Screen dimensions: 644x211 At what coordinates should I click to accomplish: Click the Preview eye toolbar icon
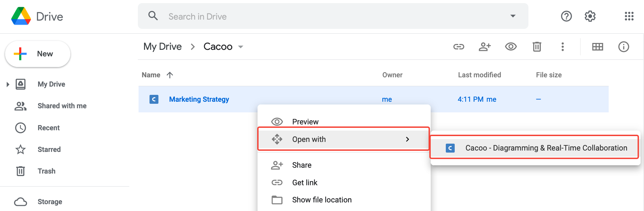tap(511, 46)
